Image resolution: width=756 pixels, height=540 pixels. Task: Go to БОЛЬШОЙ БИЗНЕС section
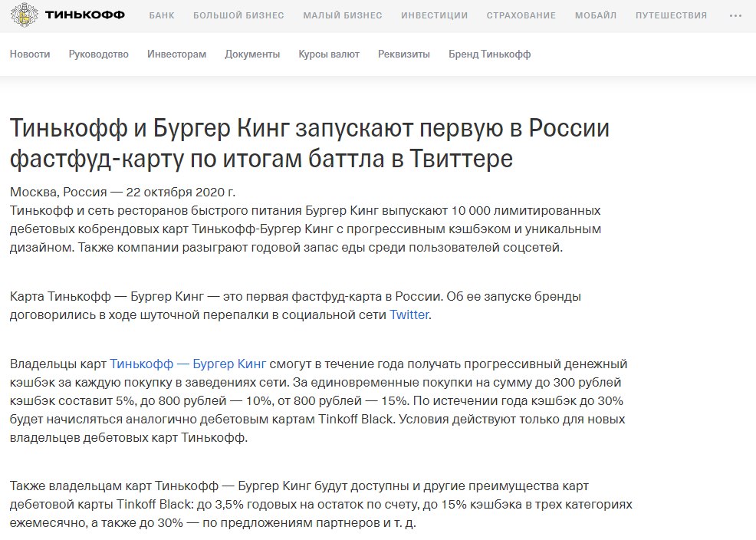[x=238, y=15]
